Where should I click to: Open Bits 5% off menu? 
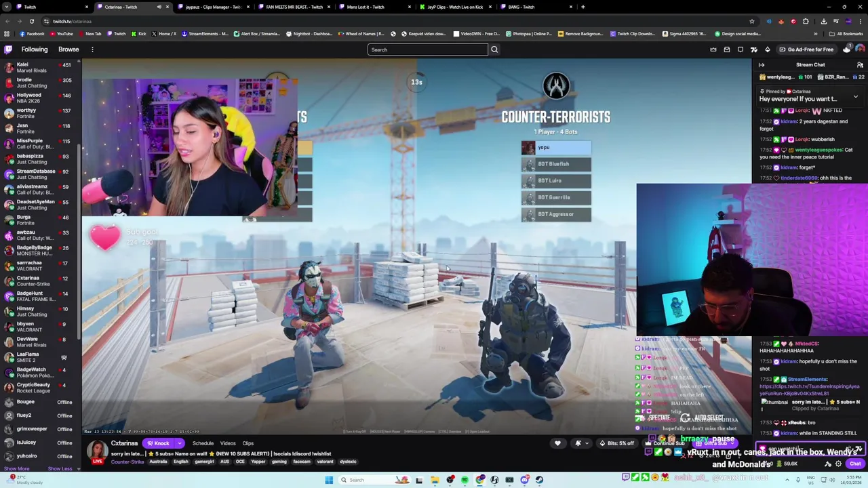click(x=616, y=443)
